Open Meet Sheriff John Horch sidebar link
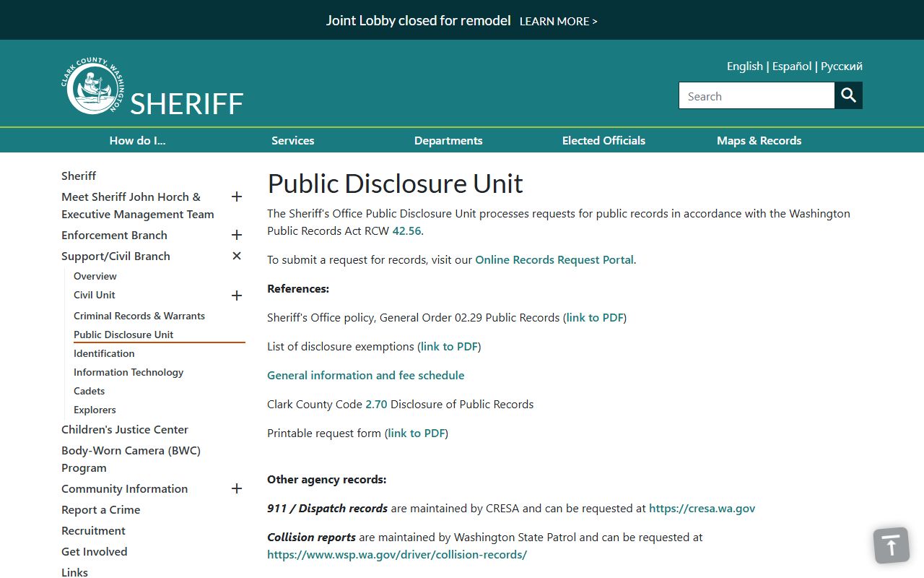Viewport: 924px width, 578px height. point(138,205)
